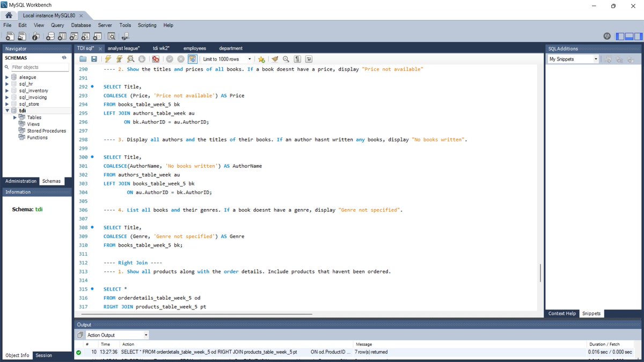
Task: Click the editor vertical scrollbar thumb
Action: pyautogui.click(x=540, y=272)
